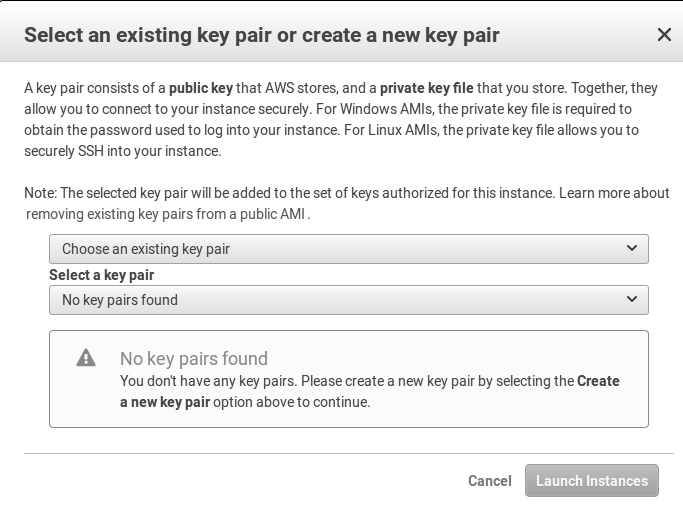Expand the chevron on the 'No key pairs found' select
This screenshot has height=508, width=683.
tap(632, 299)
